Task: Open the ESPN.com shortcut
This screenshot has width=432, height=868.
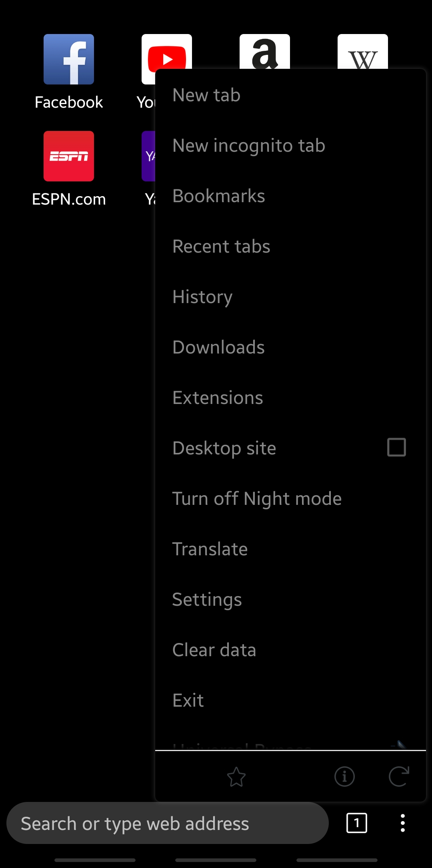Action: (x=68, y=156)
